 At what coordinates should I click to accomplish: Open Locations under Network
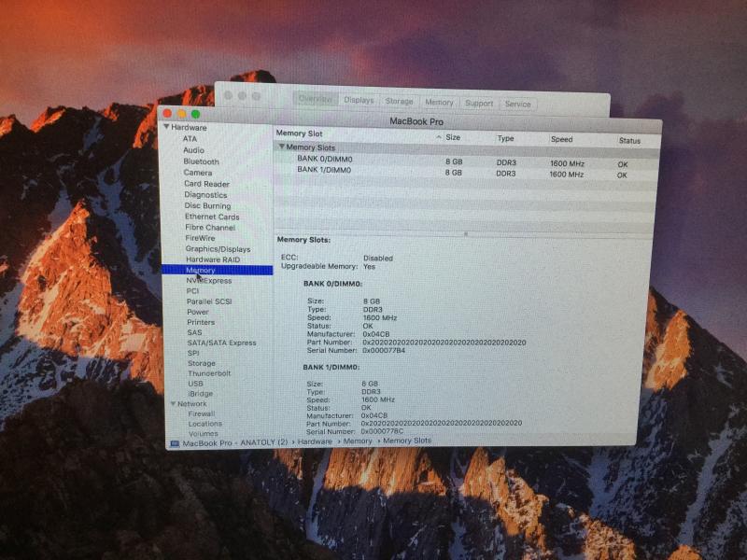coord(205,424)
